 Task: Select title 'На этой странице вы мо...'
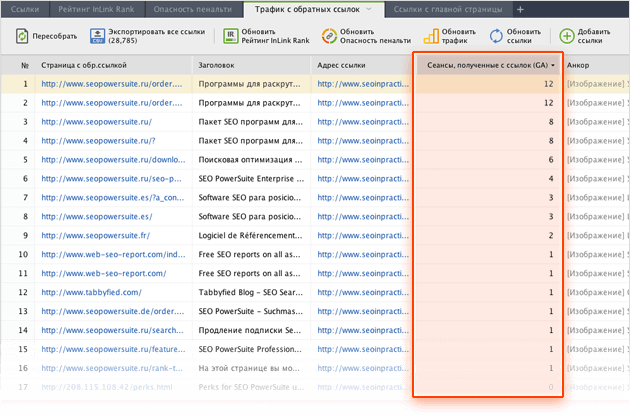[249, 368]
